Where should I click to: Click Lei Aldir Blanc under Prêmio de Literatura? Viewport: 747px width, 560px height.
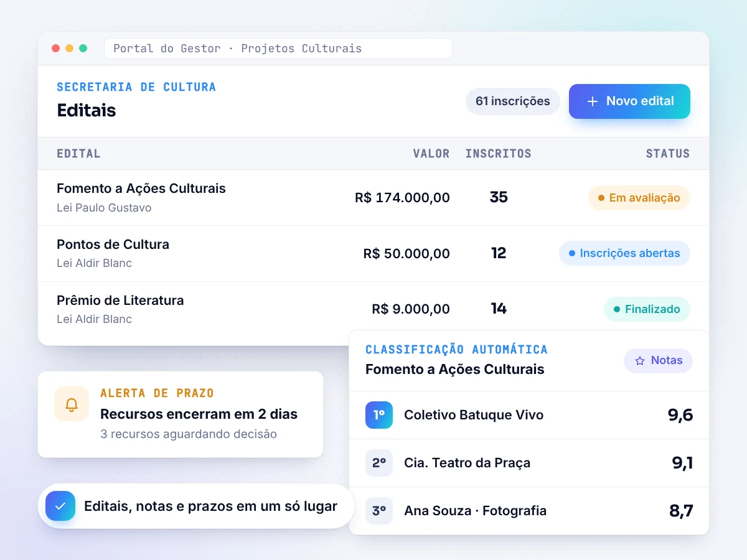(x=94, y=319)
